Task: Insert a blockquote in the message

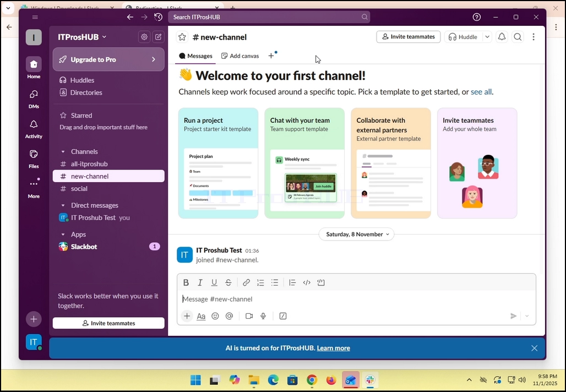Action: coord(292,282)
